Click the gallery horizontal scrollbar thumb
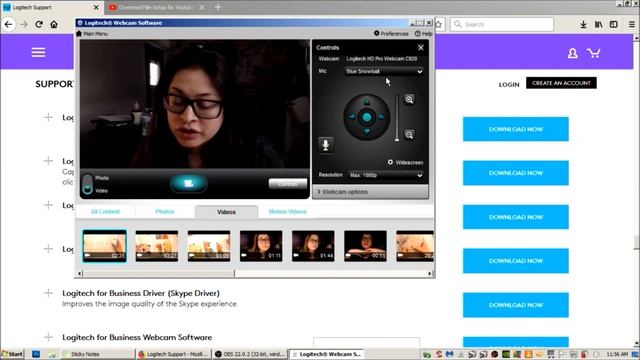 point(159,273)
